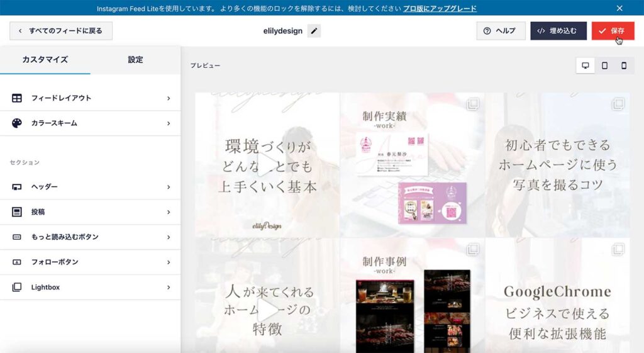Image resolution: width=644 pixels, height=353 pixels.
Task: Switch preview to mobile phone icon
Action: click(x=624, y=65)
